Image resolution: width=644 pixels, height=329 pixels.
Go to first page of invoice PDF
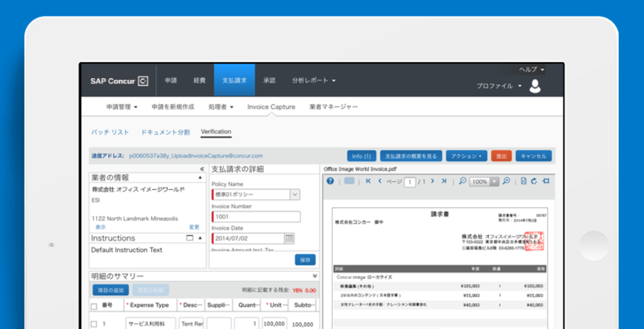(x=368, y=181)
